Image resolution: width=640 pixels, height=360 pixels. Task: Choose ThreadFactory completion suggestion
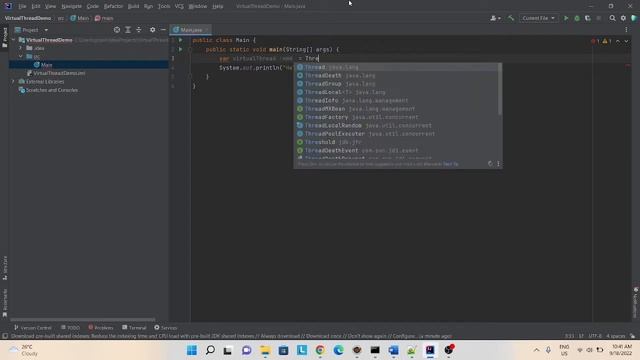[x=396, y=117]
